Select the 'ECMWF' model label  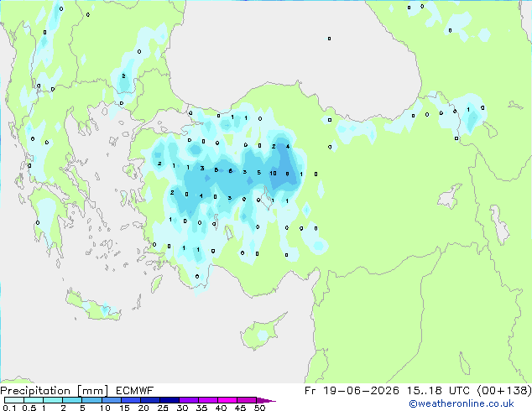(x=135, y=391)
